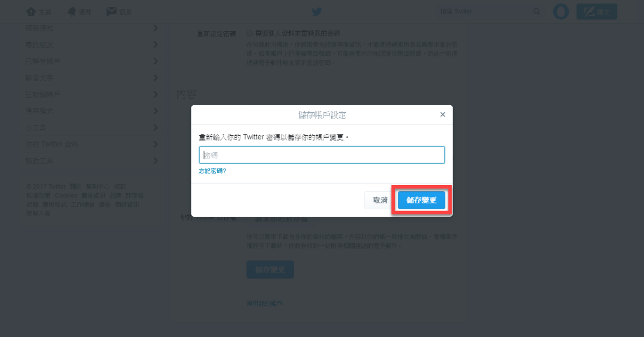The width and height of the screenshot is (644, 337).
Task: Open the 通知 bell icon
Action: coord(71,11)
